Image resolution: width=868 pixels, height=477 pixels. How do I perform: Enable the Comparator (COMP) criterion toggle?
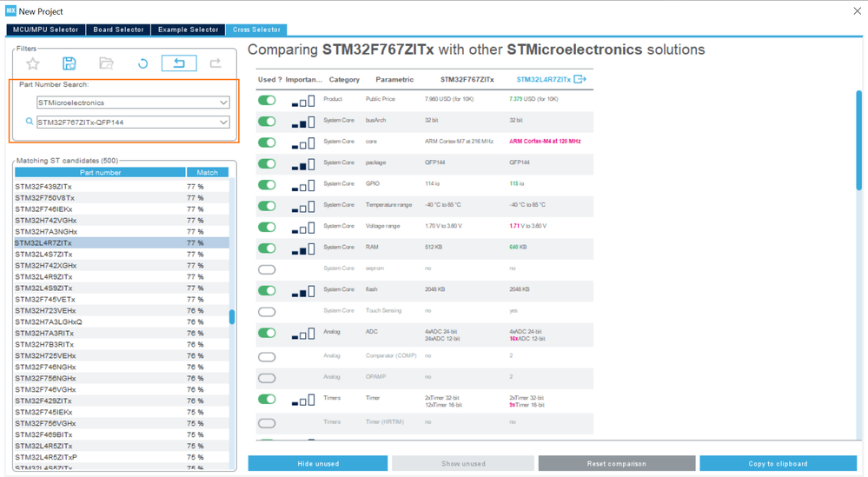tap(267, 357)
